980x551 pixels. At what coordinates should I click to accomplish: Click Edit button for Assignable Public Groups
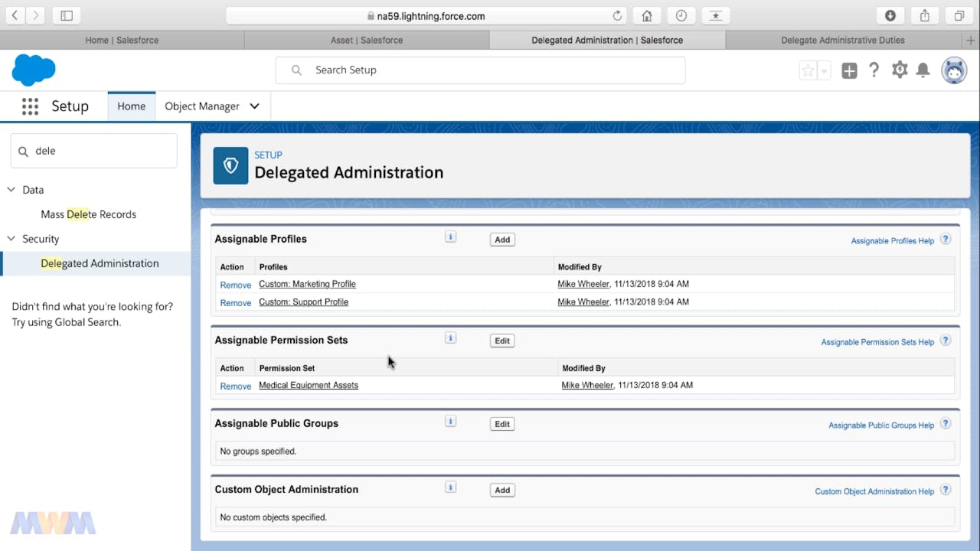[502, 424]
